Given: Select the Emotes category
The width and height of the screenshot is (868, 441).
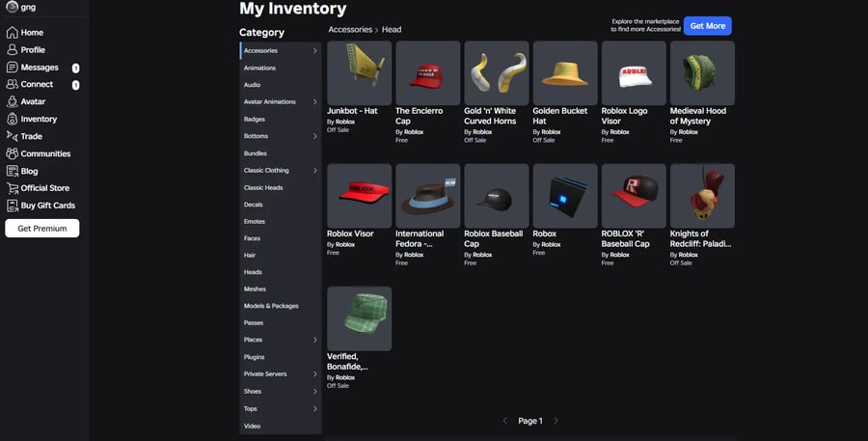Looking at the screenshot, I should click(x=255, y=222).
